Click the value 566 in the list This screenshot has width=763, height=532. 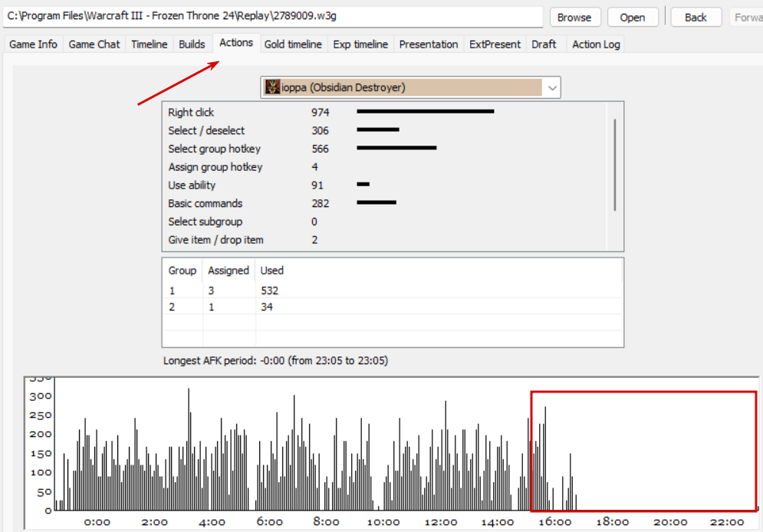click(x=321, y=149)
